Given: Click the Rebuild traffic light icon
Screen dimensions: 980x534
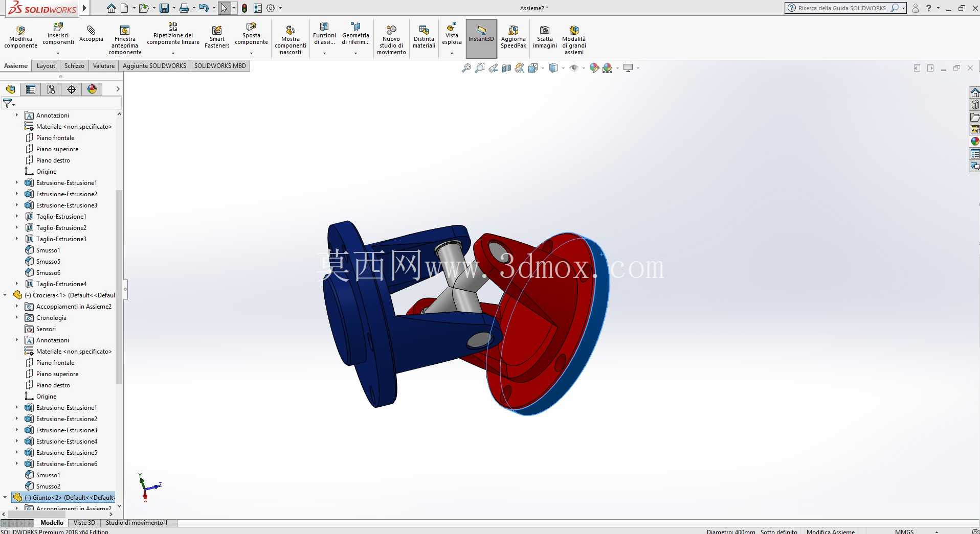Looking at the screenshot, I should (244, 8).
